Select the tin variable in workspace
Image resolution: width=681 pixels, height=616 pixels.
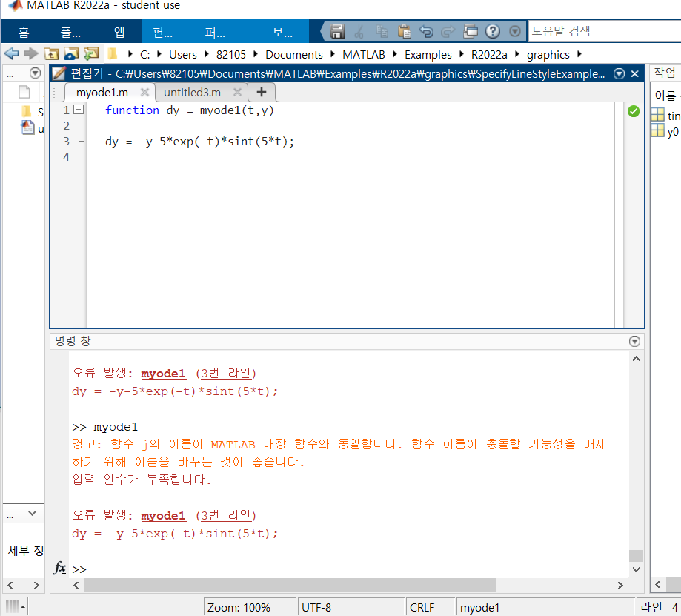click(x=665, y=116)
